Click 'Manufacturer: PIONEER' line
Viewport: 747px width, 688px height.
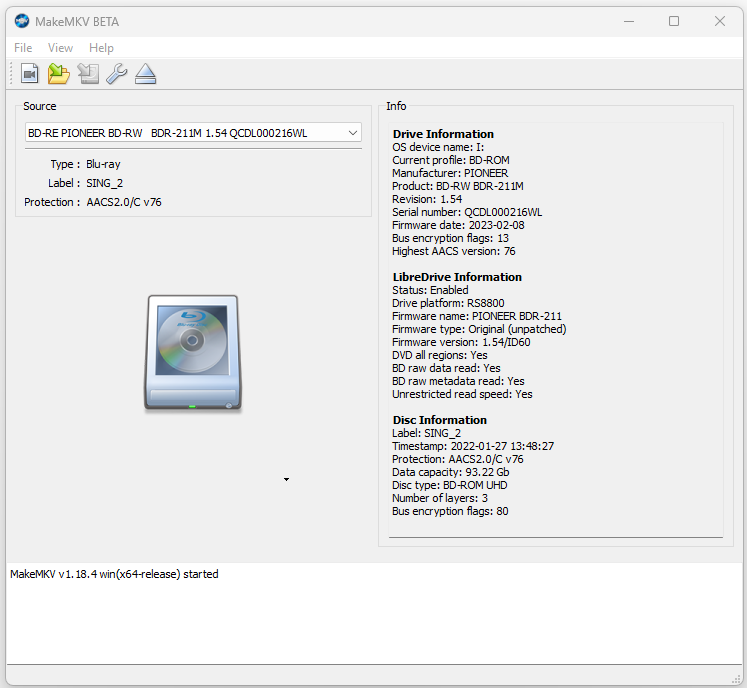[450, 173]
